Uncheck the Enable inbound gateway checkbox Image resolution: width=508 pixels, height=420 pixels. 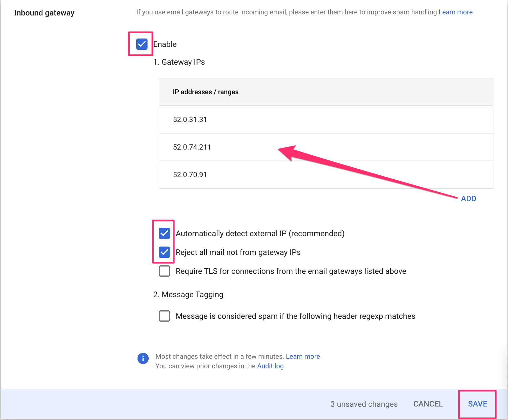142,44
